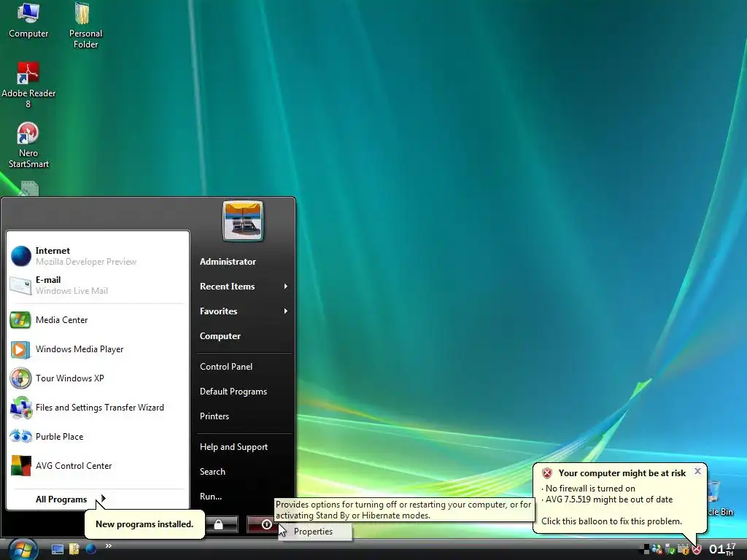This screenshot has height=560, width=747.
Task: Open Computer from Start menu right pane
Action: tap(244, 335)
